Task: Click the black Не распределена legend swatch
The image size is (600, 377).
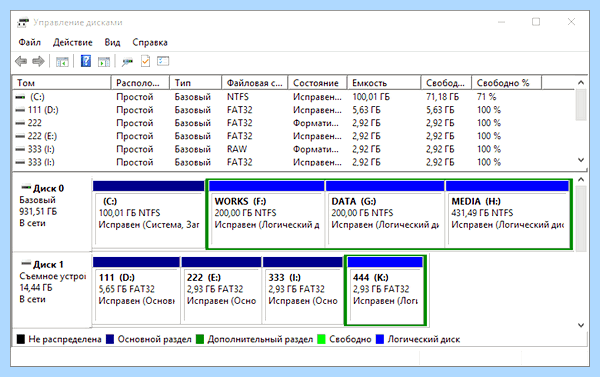Action: tap(21, 339)
